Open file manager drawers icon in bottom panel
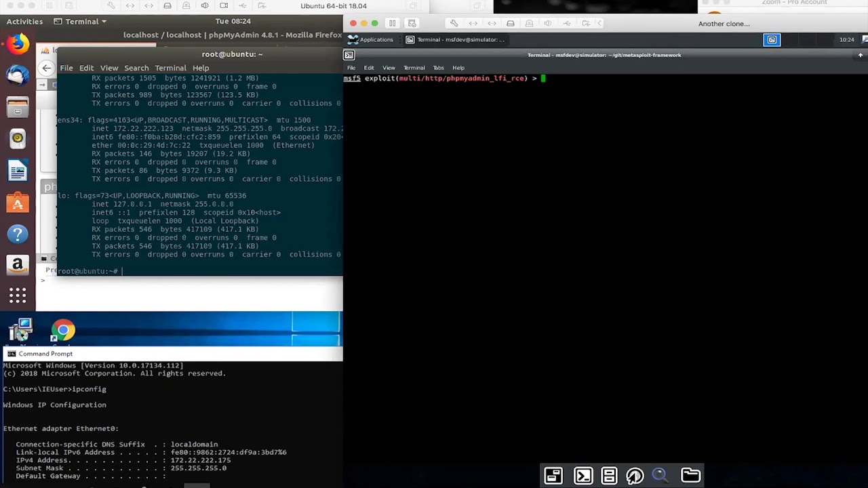Screen dimensions: 868x488 pyautogui.click(x=609, y=476)
